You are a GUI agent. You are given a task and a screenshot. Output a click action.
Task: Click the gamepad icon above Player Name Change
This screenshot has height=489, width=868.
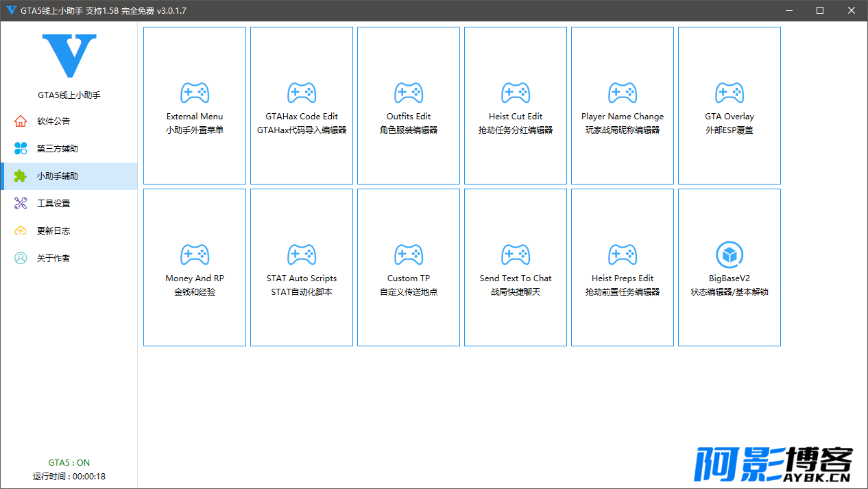623,93
